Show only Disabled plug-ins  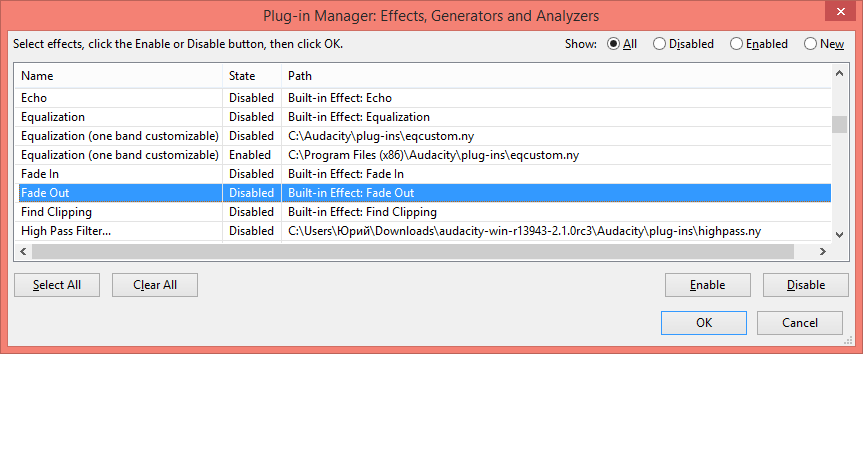pos(659,44)
